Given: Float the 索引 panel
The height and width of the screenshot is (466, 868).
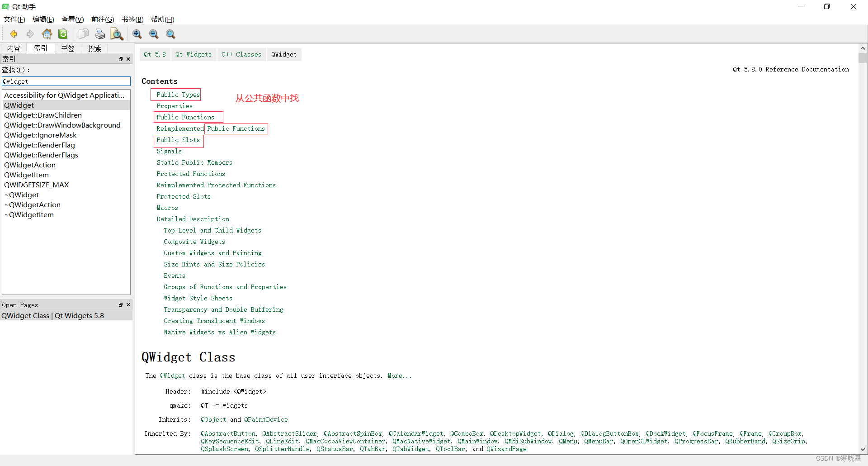Looking at the screenshot, I should pyautogui.click(x=121, y=59).
